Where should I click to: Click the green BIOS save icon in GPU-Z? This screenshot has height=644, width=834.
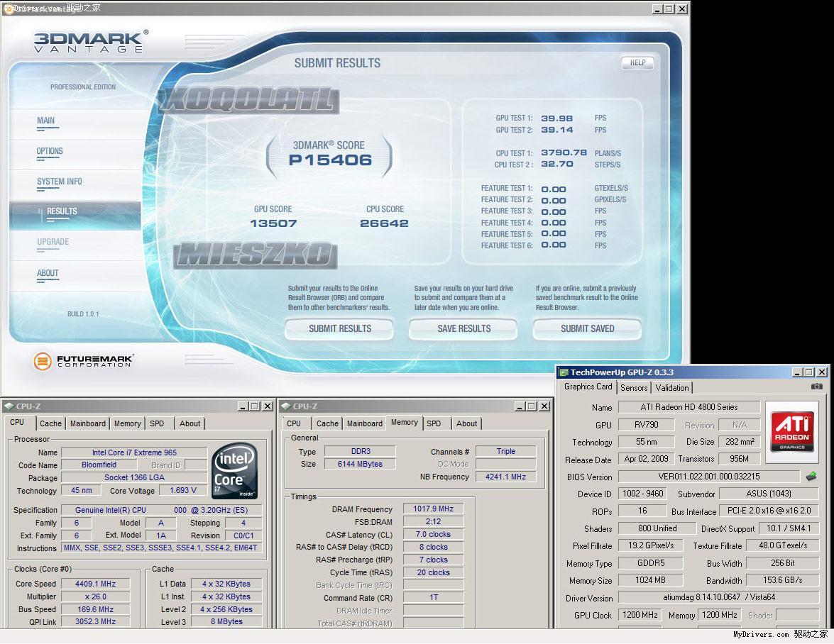pyautogui.click(x=811, y=477)
